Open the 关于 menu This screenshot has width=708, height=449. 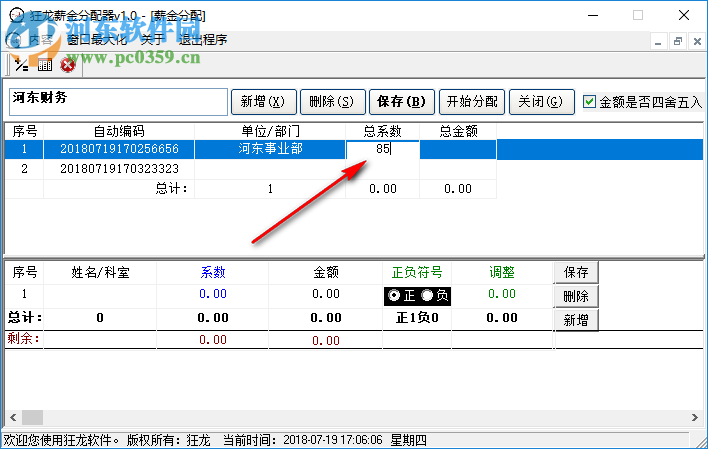[x=152, y=40]
